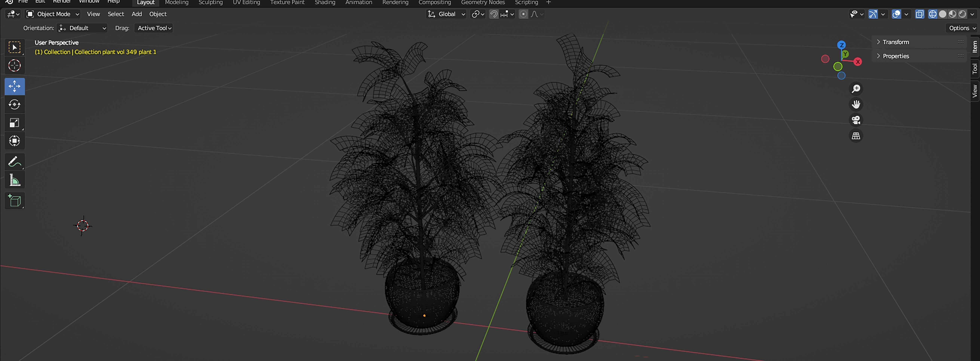Select the Annotate pencil tool
This screenshot has height=361, width=980.
click(14, 162)
